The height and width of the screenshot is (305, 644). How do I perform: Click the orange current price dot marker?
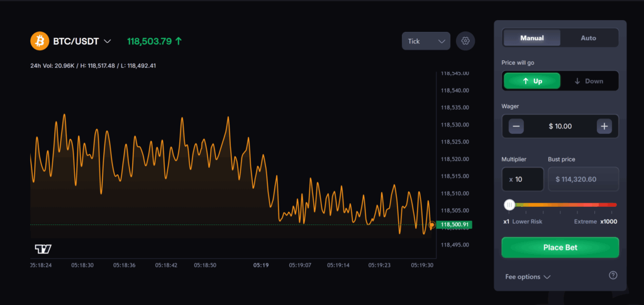point(431,225)
